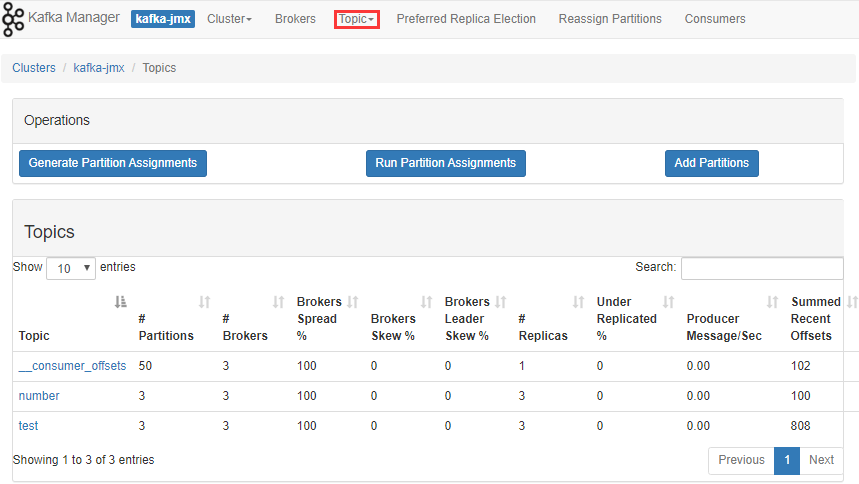Open the test topic link
This screenshot has width=859, height=484.
[x=28, y=426]
